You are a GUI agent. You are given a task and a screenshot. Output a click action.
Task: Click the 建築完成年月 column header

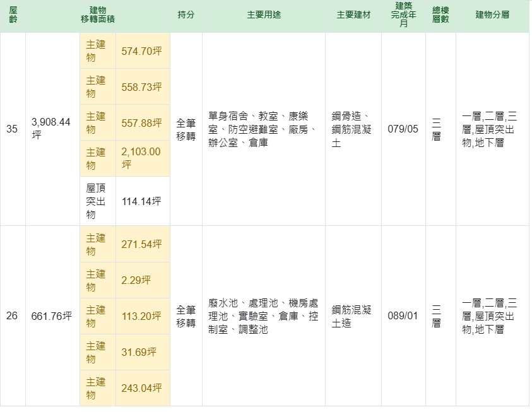click(403, 15)
